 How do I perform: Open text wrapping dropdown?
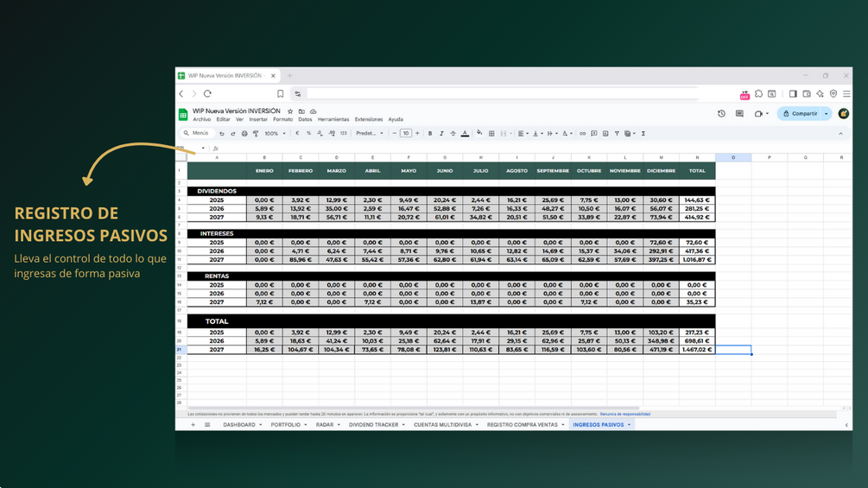pyautogui.click(x=552, y=133)
